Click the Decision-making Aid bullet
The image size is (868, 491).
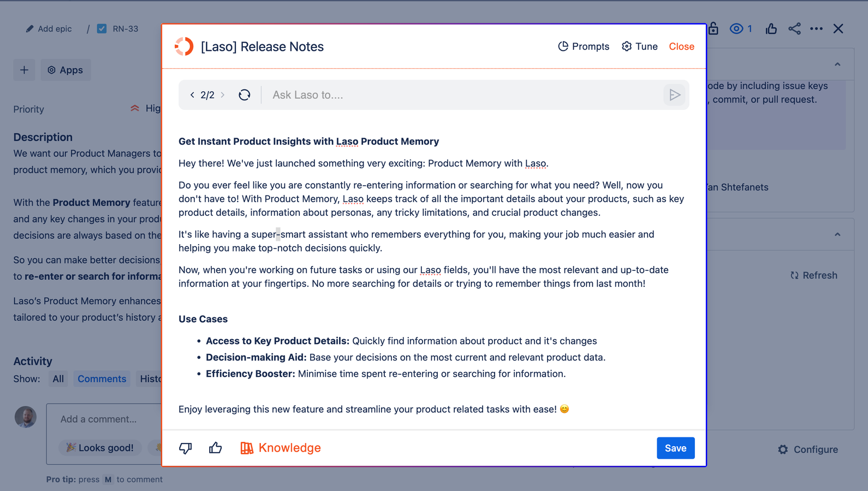[x=406, y=357]
